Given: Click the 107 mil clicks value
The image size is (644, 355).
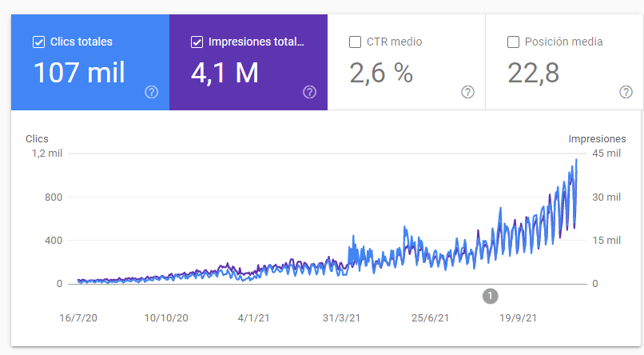Looking at the screenshot, I should [79, 73].
